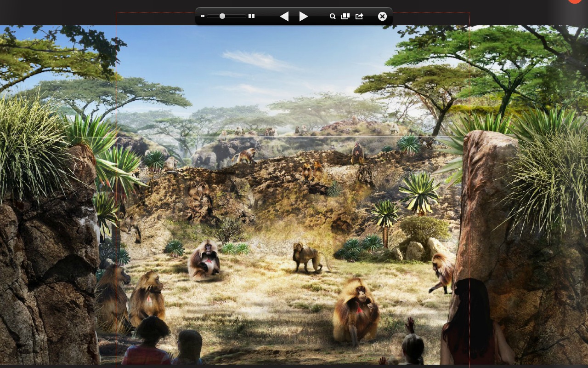588x368 pixels.
Task: Click the dotted page boundary on the left
Action: point(116,184)
